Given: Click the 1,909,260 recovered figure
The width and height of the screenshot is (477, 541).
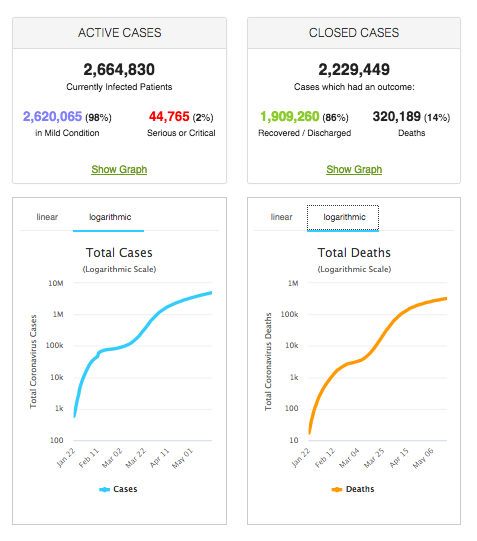Looking at the screenshot, I should pos(289,117).
